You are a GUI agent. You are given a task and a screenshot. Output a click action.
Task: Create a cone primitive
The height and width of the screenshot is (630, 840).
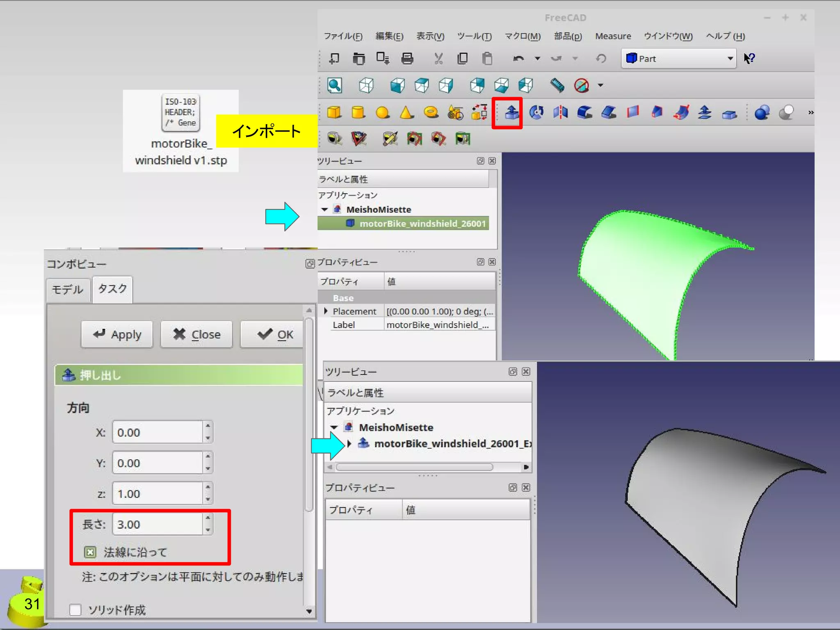(406, 112)
